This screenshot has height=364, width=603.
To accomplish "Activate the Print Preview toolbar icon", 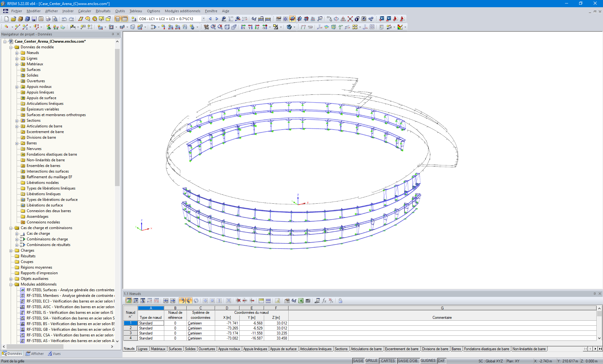I will coord(56,19).
